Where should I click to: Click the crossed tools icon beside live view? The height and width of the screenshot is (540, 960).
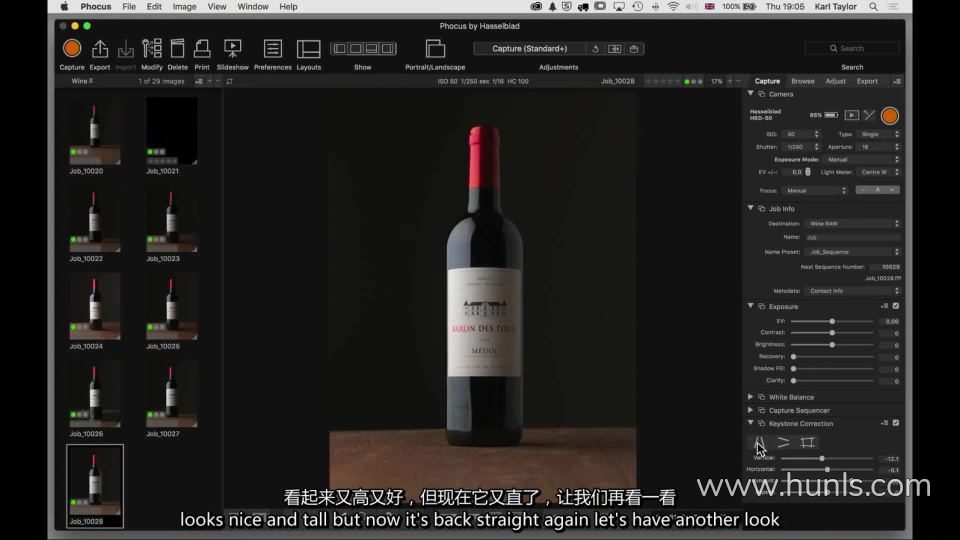[x=869, y=115]
